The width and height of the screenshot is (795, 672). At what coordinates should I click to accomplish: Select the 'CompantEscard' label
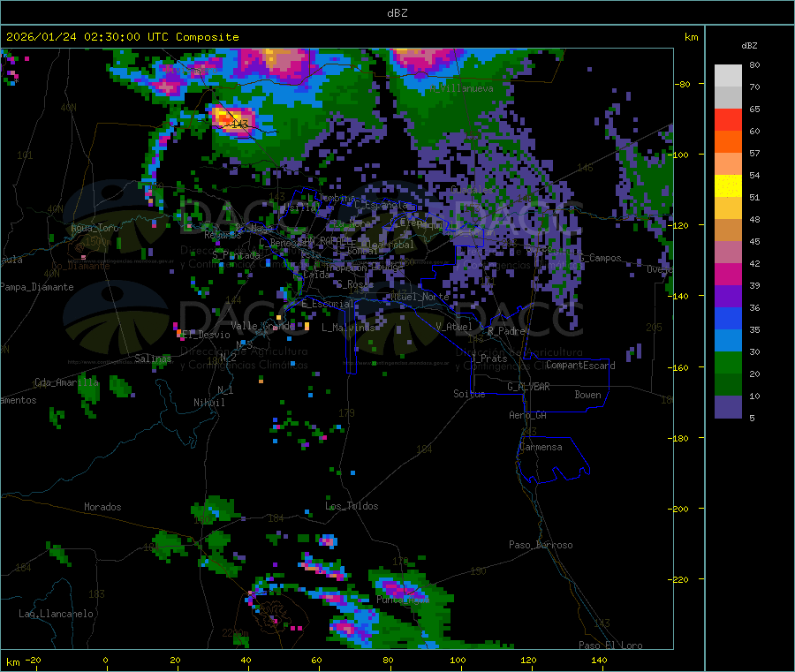(x=580, y=366)
